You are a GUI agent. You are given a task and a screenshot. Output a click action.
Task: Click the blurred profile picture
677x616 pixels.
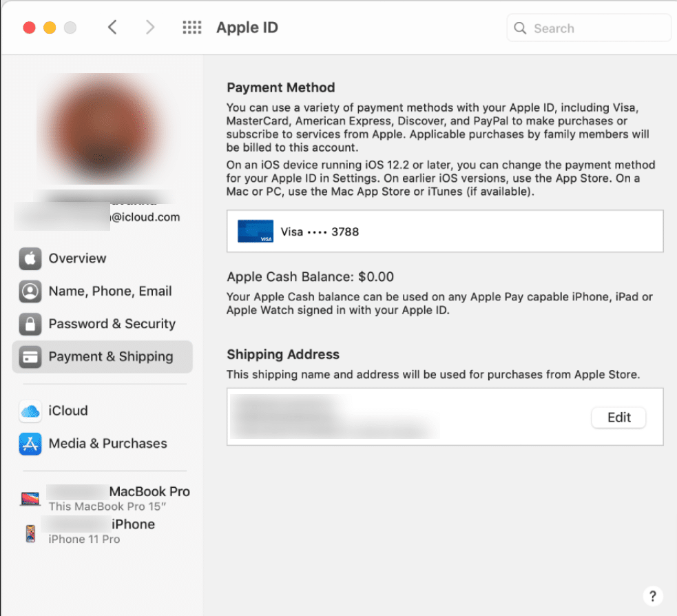point(103,129)
